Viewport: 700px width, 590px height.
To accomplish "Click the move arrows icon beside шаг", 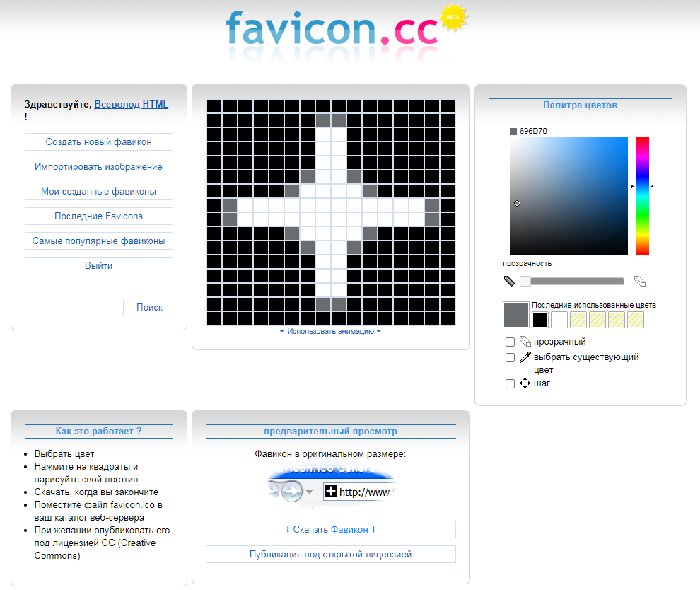I will [525, 383].
